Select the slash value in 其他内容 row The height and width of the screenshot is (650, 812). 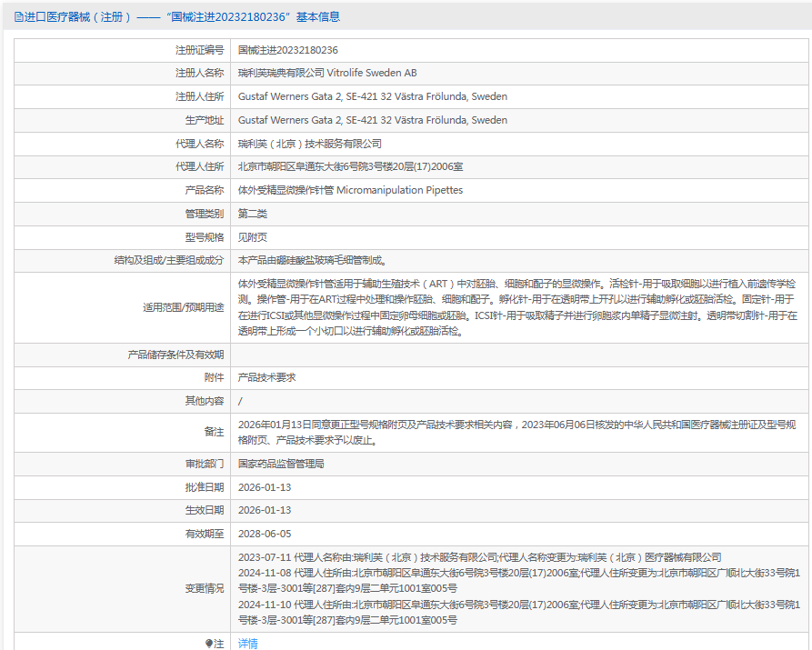point(240,402)
